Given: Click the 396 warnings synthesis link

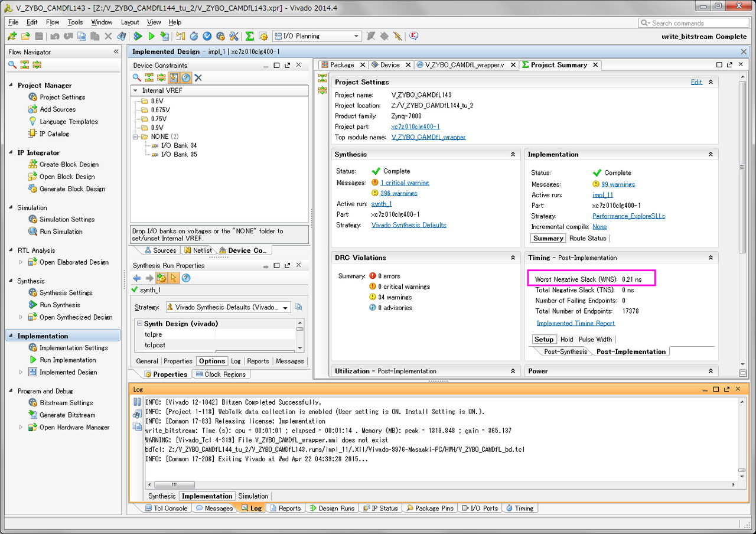Looking at the screenshot, I should 399,193.
